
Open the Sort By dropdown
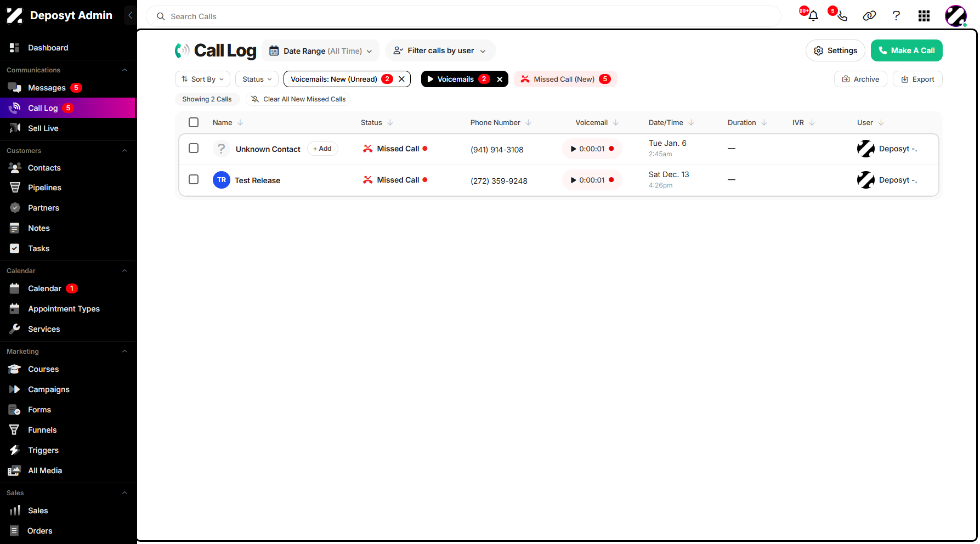(x=203, y=79)
